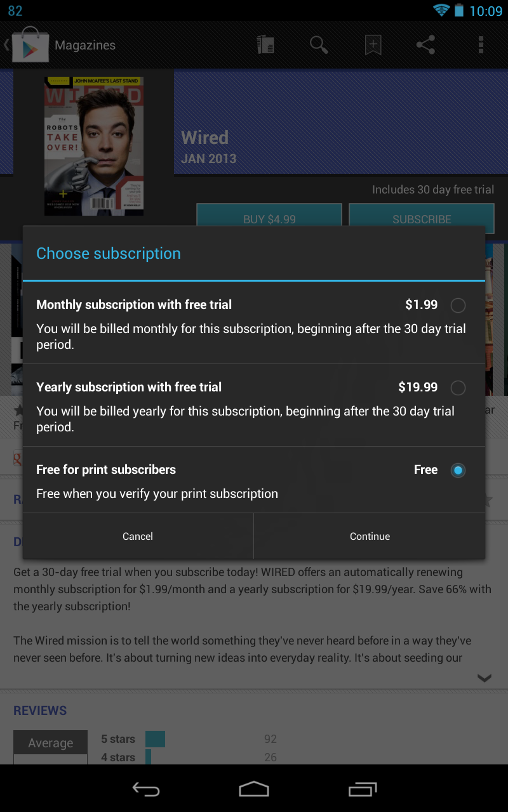Open My Magazines library icon
This screenshot has width=508, height=812.
tap(265, 44)
